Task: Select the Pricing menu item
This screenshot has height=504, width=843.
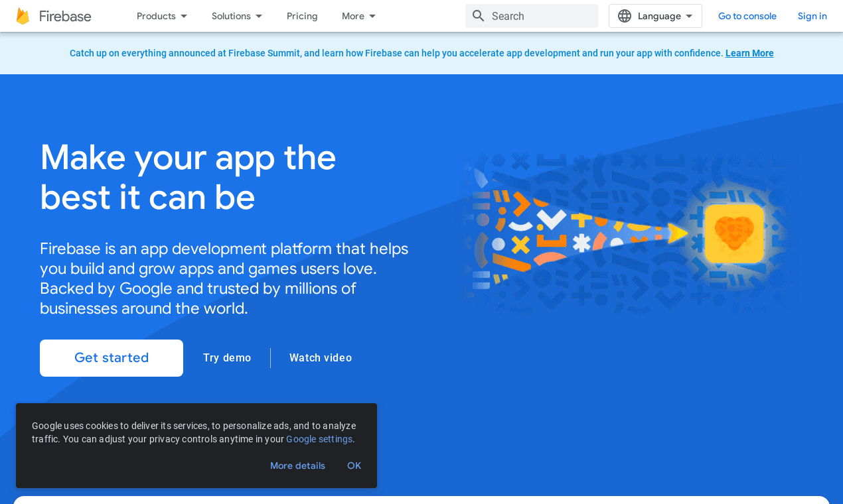Action: click(x=301, y=15)
